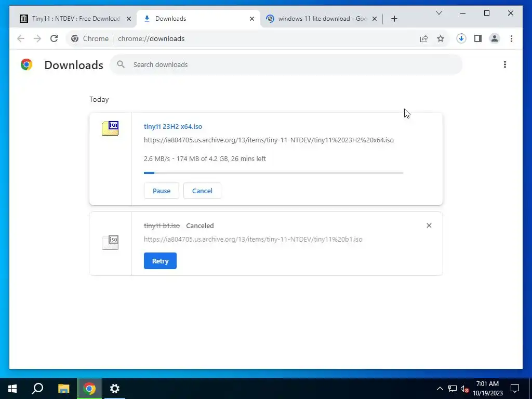Open Windows taskbar search
The image size is (532, 399).
37,389
